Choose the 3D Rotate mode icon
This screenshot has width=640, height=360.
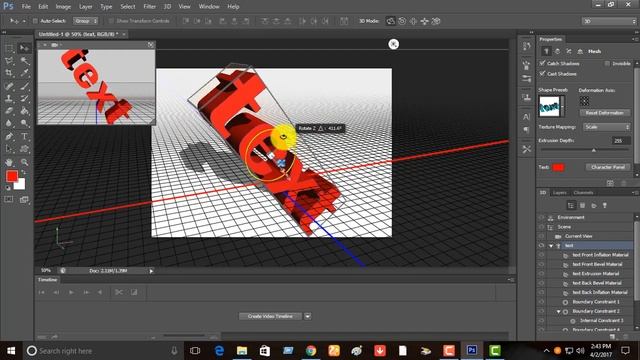click(x=391, y=21)
